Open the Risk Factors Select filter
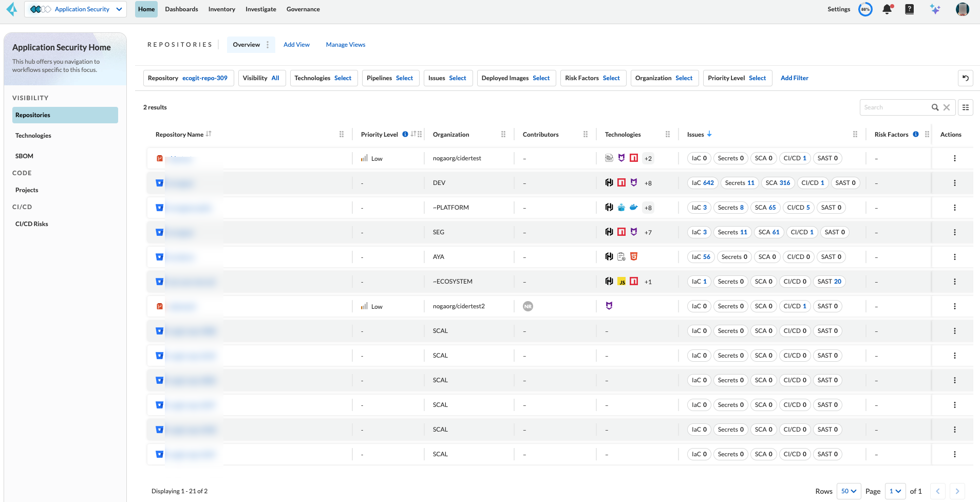 click(x=593, y=78)
